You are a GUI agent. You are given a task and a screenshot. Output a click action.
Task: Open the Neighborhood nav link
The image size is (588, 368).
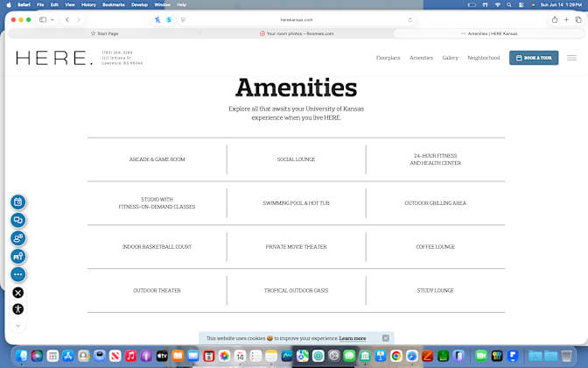(484, 58)
